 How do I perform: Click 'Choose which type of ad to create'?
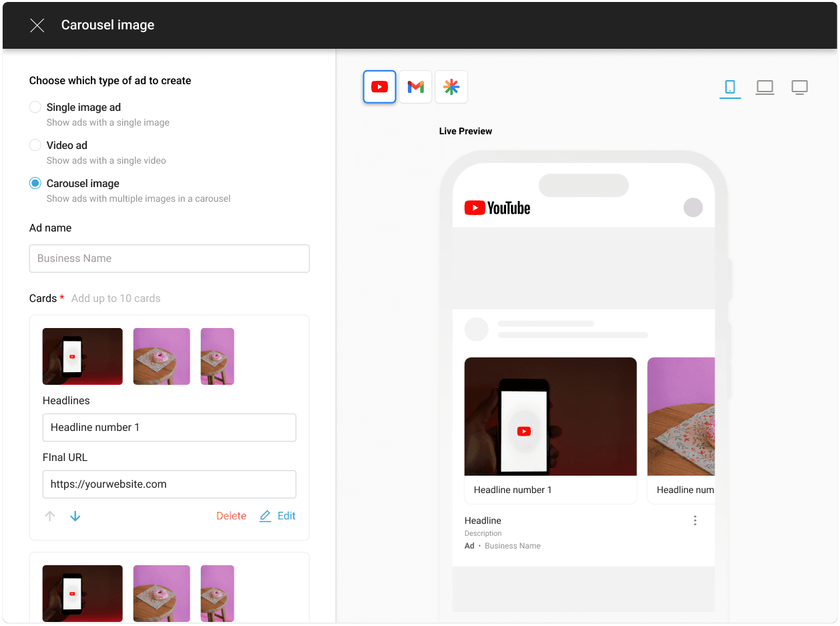click(110, 81)
